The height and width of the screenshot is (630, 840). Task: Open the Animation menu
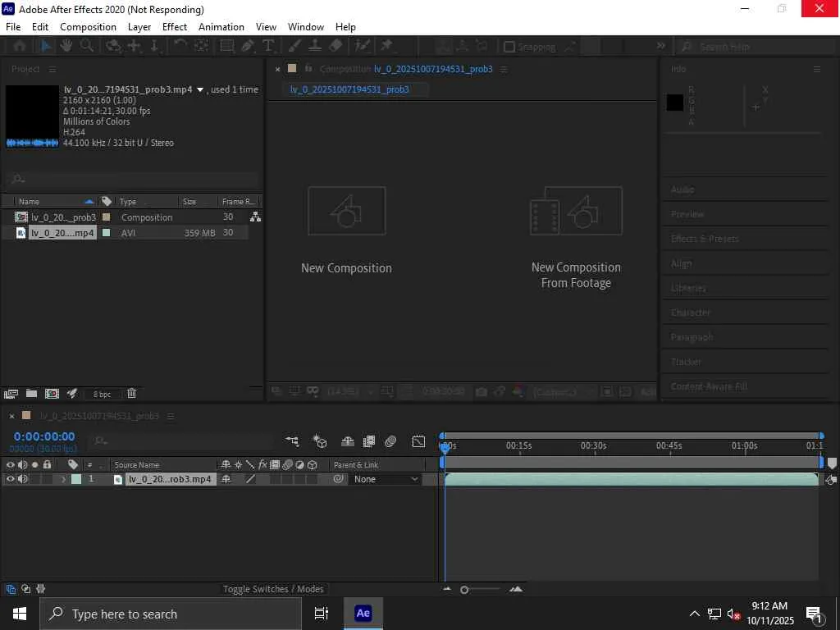(x=221, y=27)
